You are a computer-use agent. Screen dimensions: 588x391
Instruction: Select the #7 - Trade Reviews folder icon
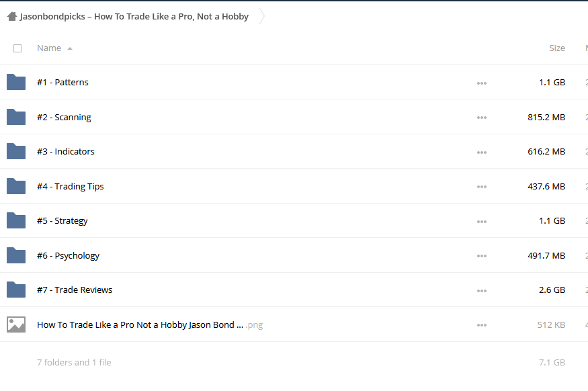click(16, 290)
